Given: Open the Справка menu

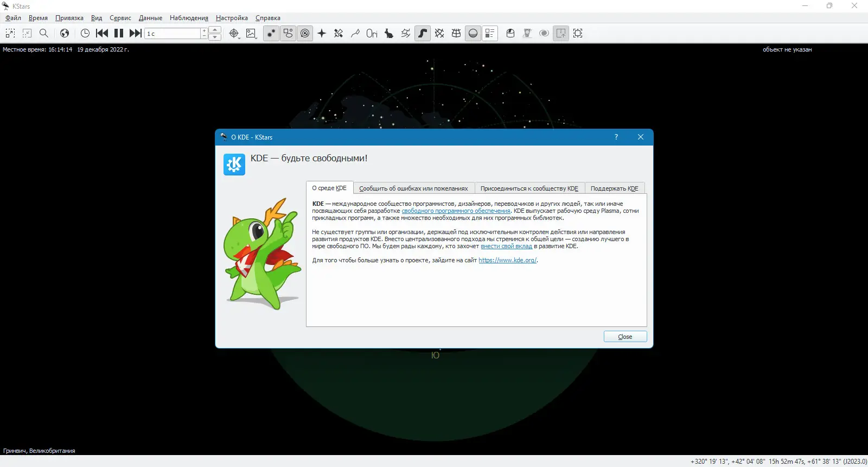Looking at the screenshot, I should (x=268, y=18).
